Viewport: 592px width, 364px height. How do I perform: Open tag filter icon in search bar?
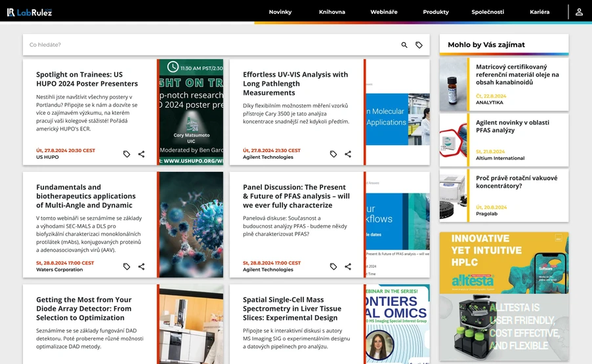click(419, 45)
